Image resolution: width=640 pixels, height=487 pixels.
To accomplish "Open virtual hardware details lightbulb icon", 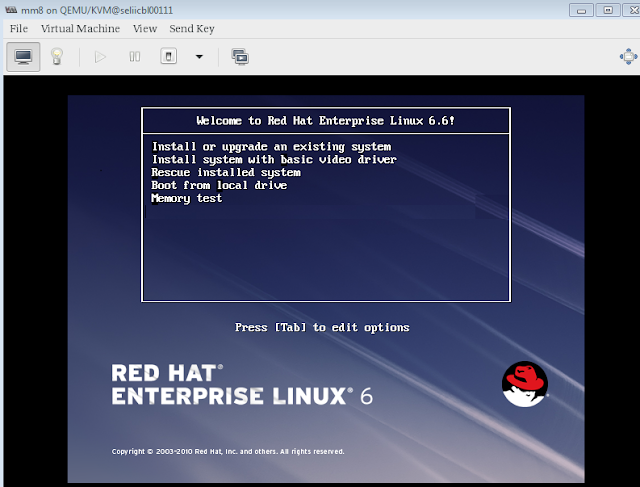I will click(57, 56).
